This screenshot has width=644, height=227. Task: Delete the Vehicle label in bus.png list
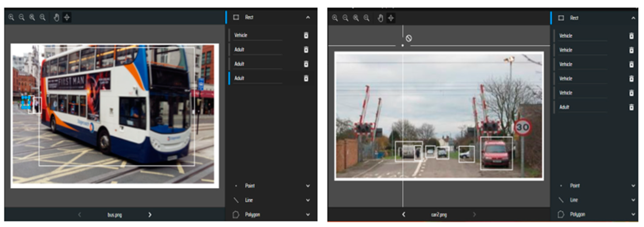pos(306,35)
